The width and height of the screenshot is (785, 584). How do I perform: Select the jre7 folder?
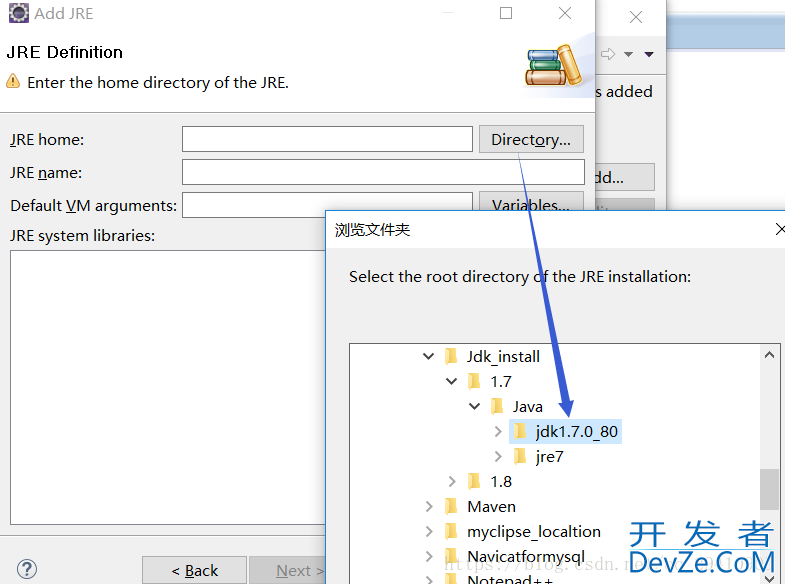[x=549, y=456]
